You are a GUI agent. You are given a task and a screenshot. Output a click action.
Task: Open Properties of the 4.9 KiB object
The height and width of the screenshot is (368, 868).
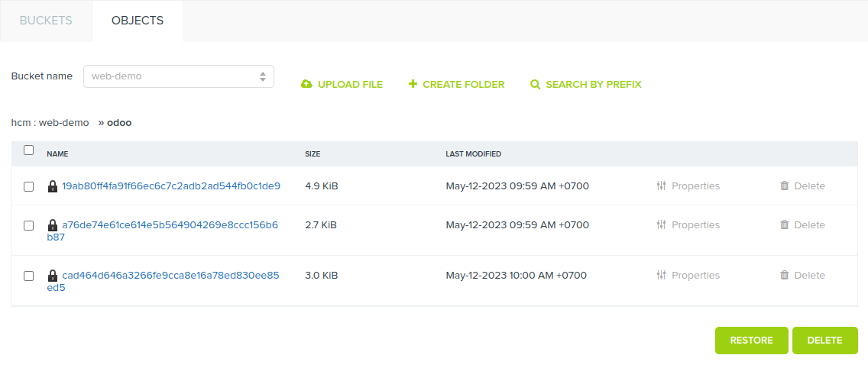point(688,186)
